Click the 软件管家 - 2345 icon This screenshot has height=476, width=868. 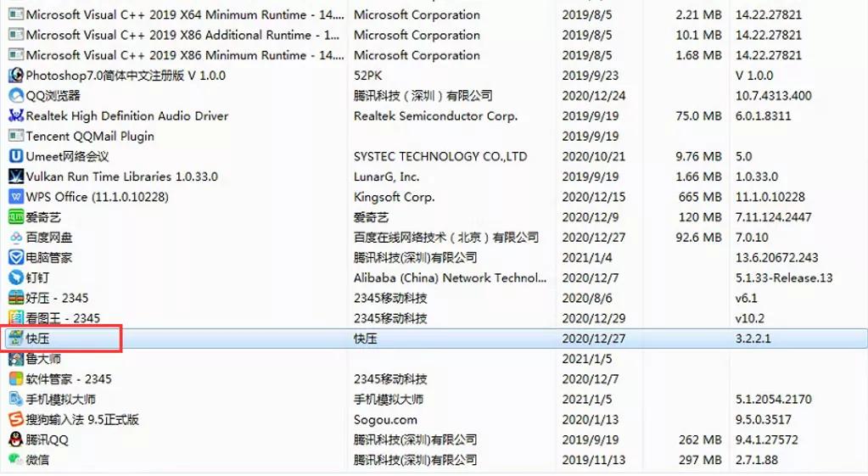[17, 379]
